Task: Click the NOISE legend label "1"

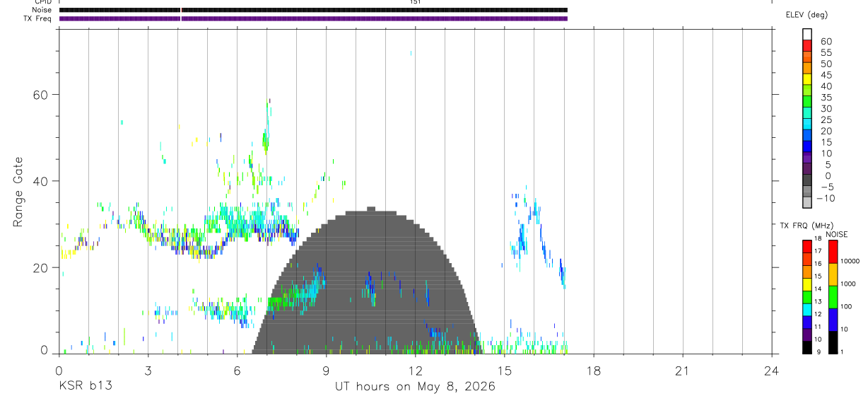Action: tap(842, 351)
